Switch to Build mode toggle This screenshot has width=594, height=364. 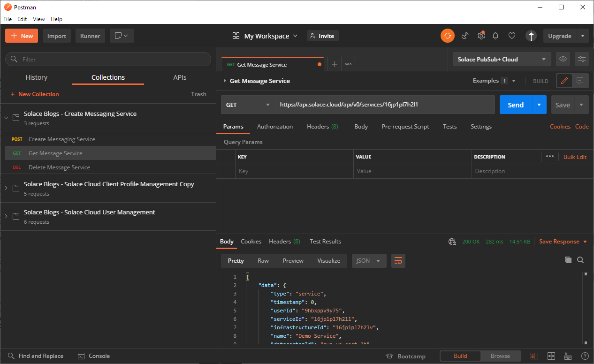(460, 356)
